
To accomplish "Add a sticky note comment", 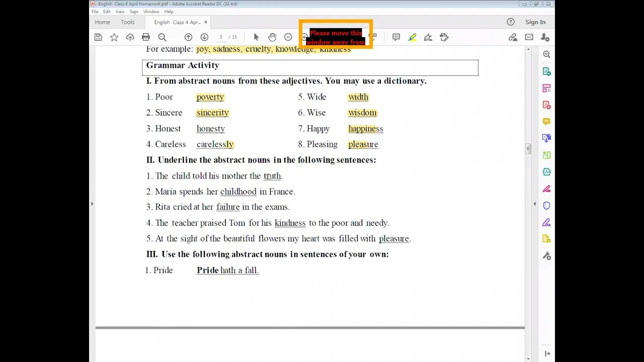I will [x=396, y=37].
